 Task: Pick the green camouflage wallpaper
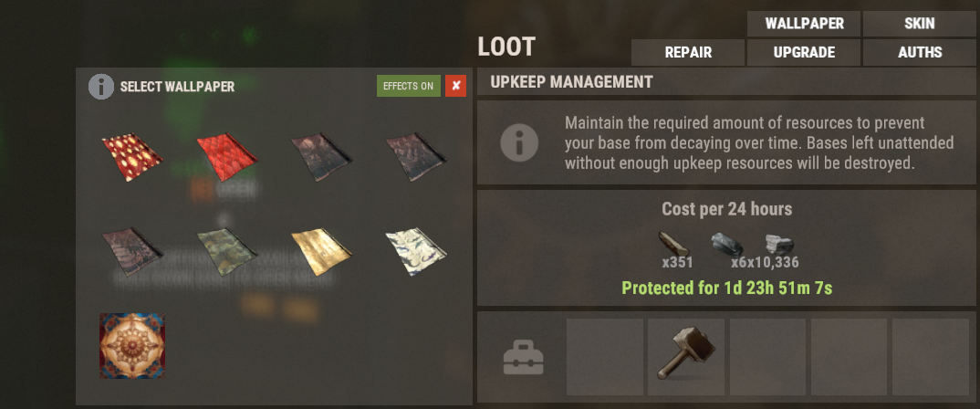click(227, 251)
